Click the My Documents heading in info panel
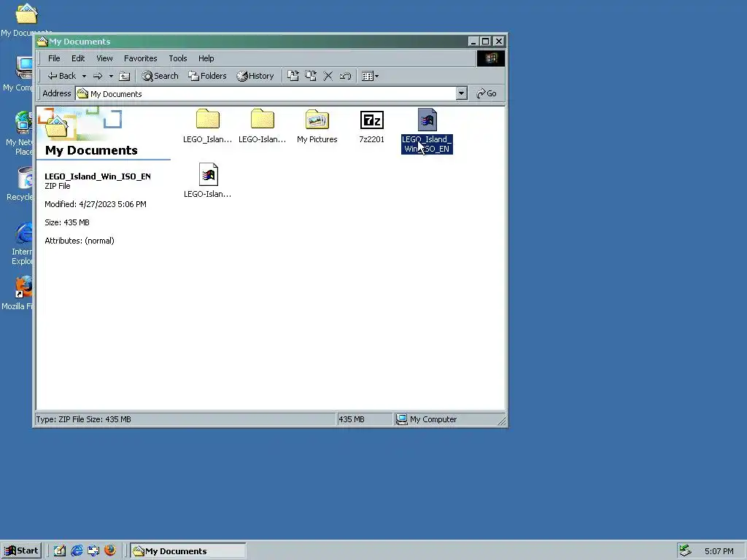This screenshot has height=560, width=747. point(91,150)
